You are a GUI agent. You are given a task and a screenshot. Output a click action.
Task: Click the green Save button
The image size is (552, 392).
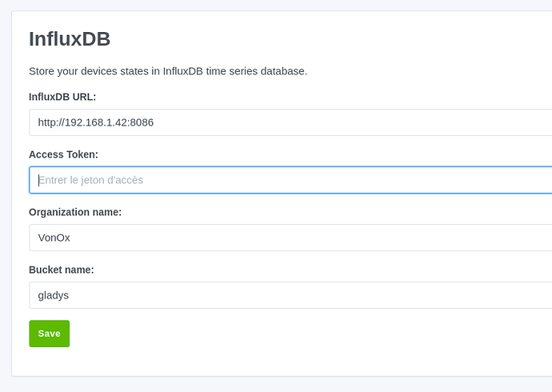pyautogui.click(x=49, y=334)
